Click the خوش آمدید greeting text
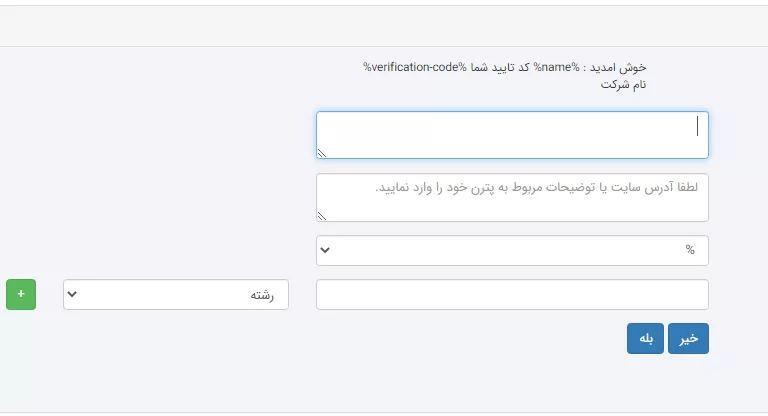Viewport: 768px width, 416px height. click(x=621, y=67)
